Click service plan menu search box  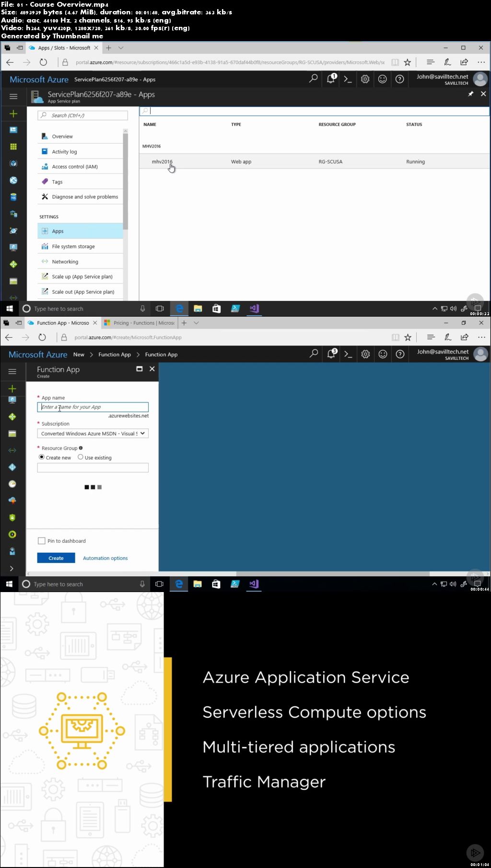(x=83, y=115)
